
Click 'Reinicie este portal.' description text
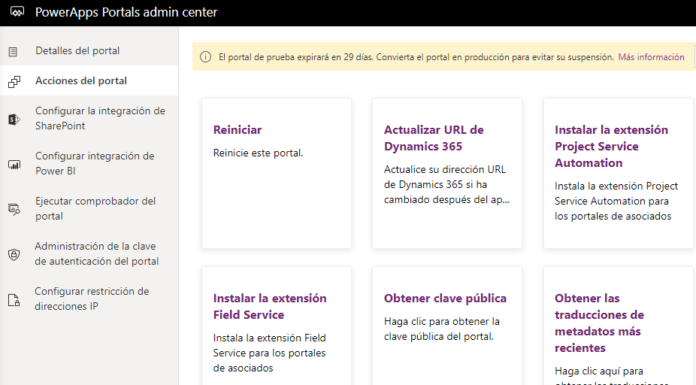[x=258, y=153]
